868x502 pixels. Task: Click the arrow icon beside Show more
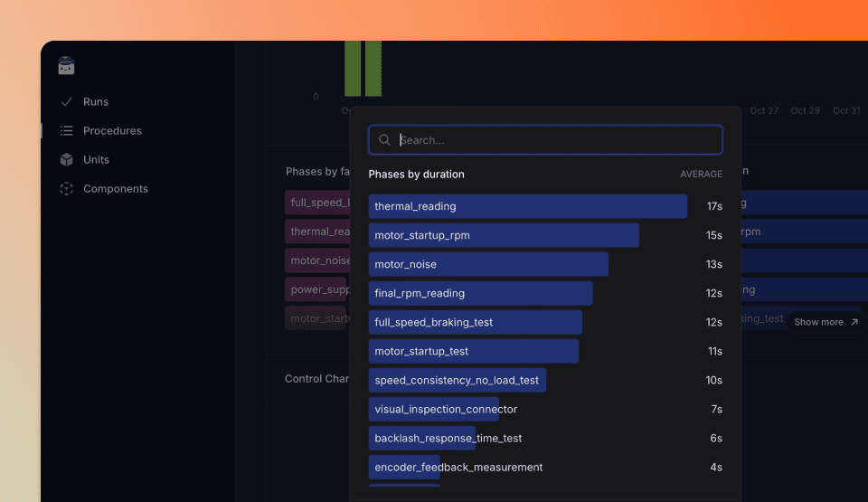(x=854, y=322)
